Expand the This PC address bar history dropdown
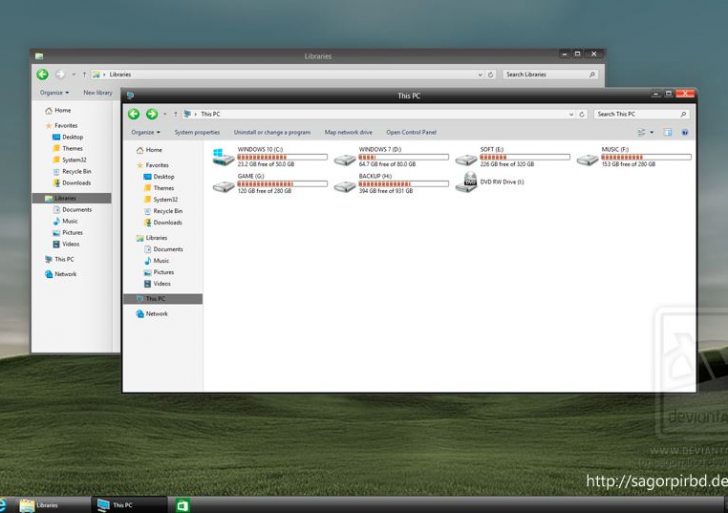728x513 pixels. pos(571,114)
